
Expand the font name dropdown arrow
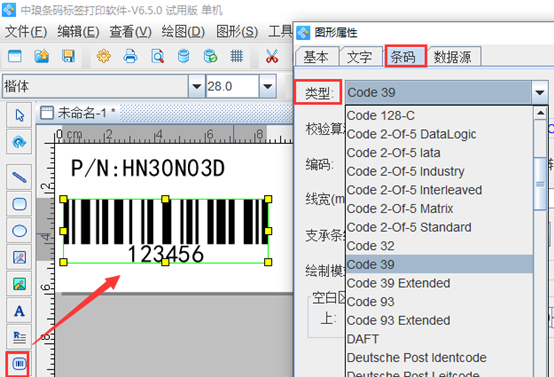tap(196, 86)
